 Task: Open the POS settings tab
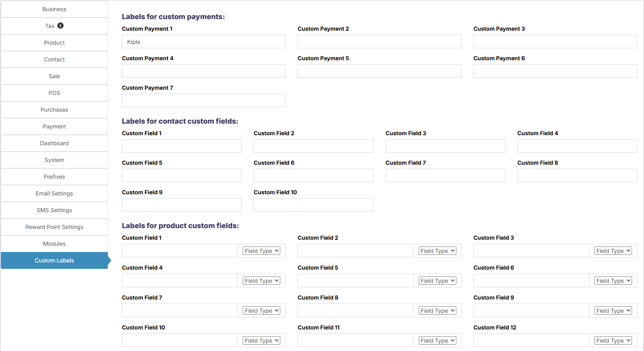point(54,93)
